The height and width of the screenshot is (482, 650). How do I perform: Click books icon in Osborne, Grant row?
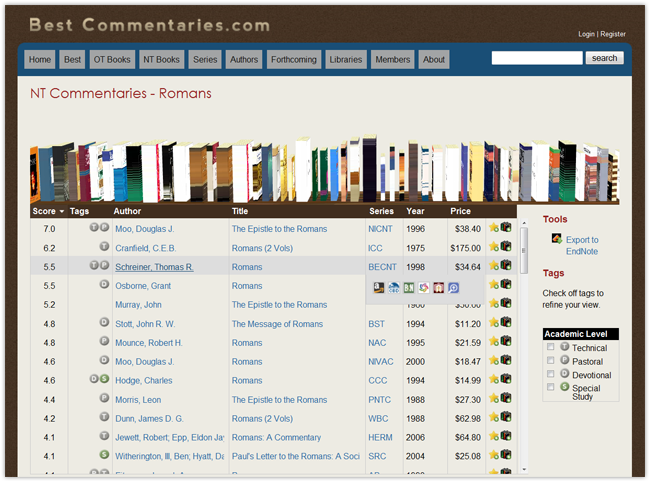click(506, 284)
